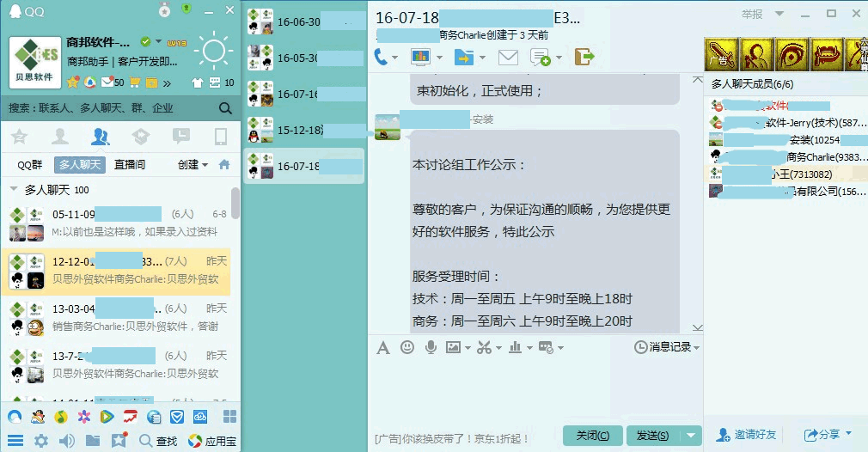Open the 05-11-09 group chat row
Screen dimensions: 868x452
(116, 223)
